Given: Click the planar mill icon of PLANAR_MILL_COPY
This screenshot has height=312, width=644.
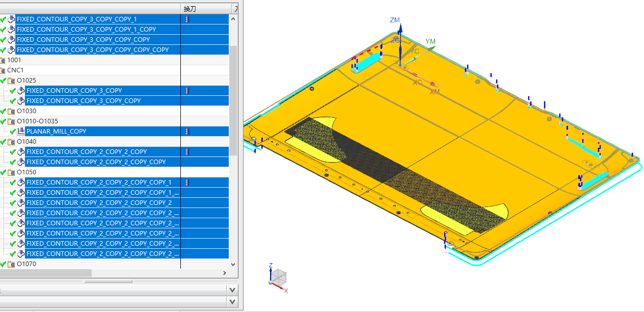Looking at the screenshot, I should (x=21, y=132).
